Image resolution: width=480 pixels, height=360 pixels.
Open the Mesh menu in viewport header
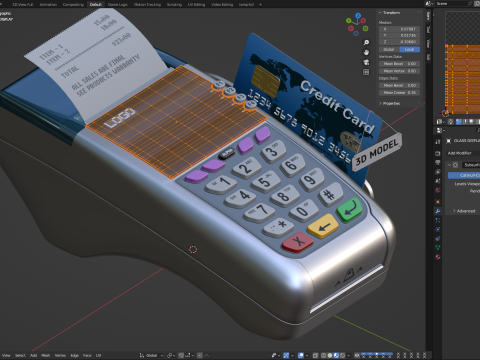tap(46, 355)
